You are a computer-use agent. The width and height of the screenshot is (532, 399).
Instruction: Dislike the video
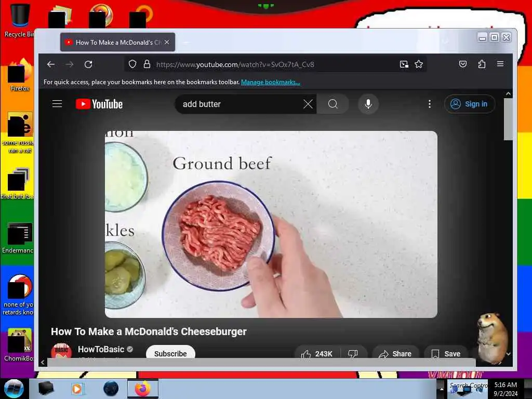click(353, 353)
